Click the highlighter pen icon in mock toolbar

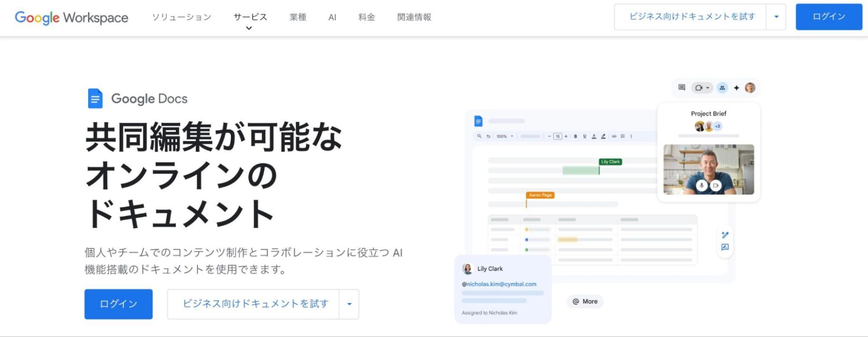604,136
